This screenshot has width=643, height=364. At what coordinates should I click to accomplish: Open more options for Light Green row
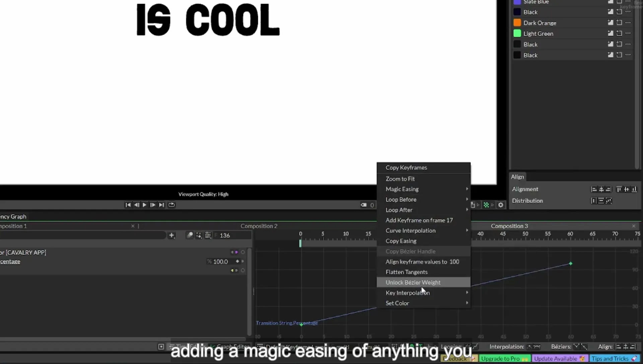(x=628, y=33)
